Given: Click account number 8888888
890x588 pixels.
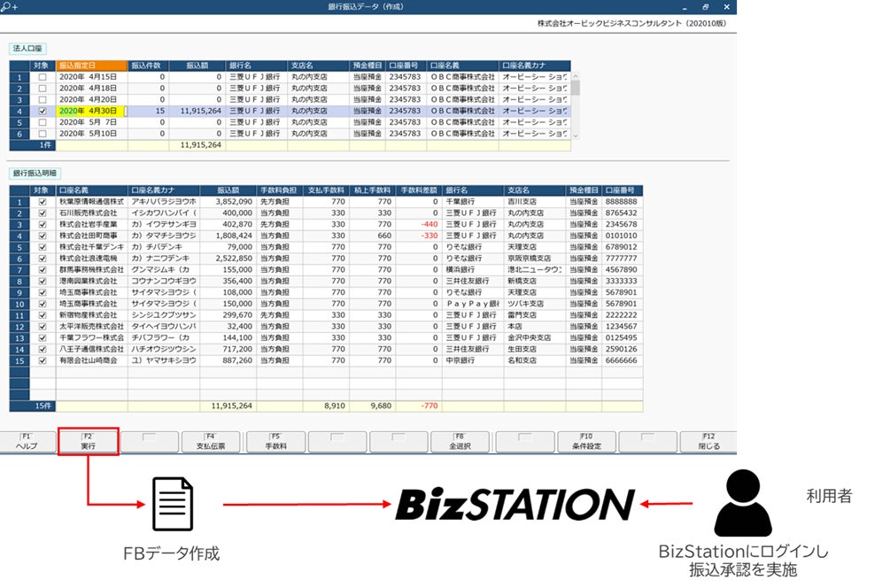Looking at the screenshot, I should pos(622,202).
